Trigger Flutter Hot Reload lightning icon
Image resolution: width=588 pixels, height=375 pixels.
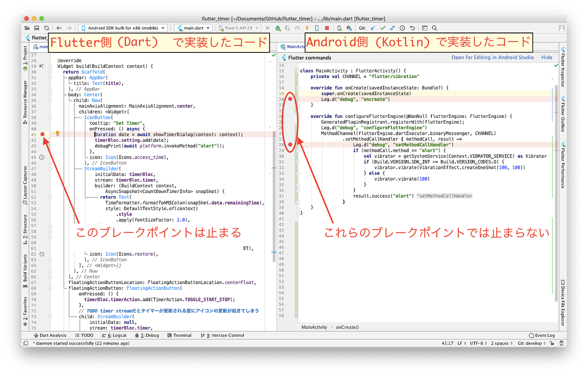307,28
